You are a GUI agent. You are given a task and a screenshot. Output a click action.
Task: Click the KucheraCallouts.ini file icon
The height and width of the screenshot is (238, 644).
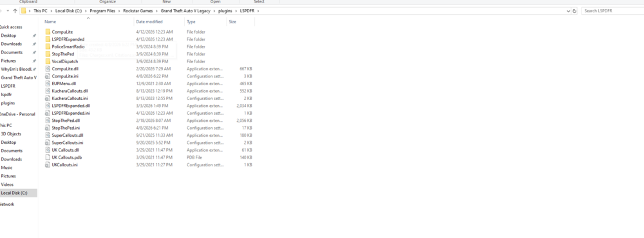pyautogui.click(x=48, y=98)
